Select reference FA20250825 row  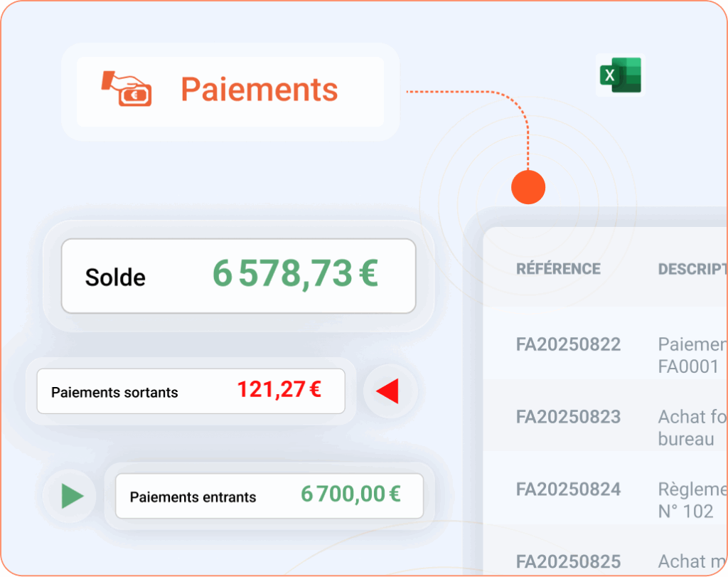pos(568,561)
